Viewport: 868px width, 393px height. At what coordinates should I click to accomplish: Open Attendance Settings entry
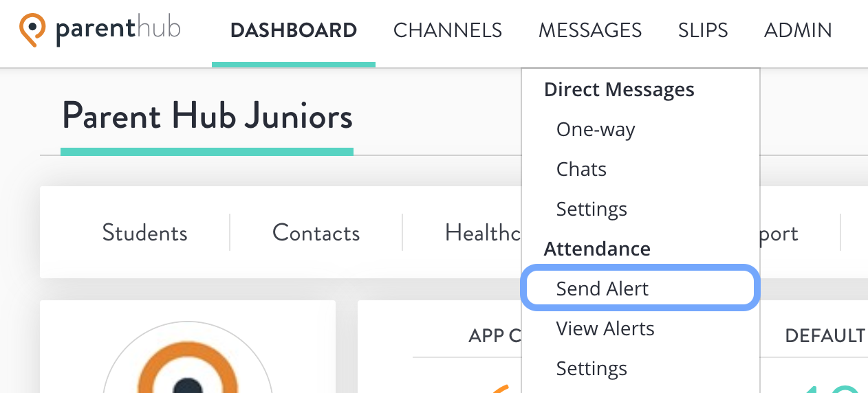[x=592, y=368]
